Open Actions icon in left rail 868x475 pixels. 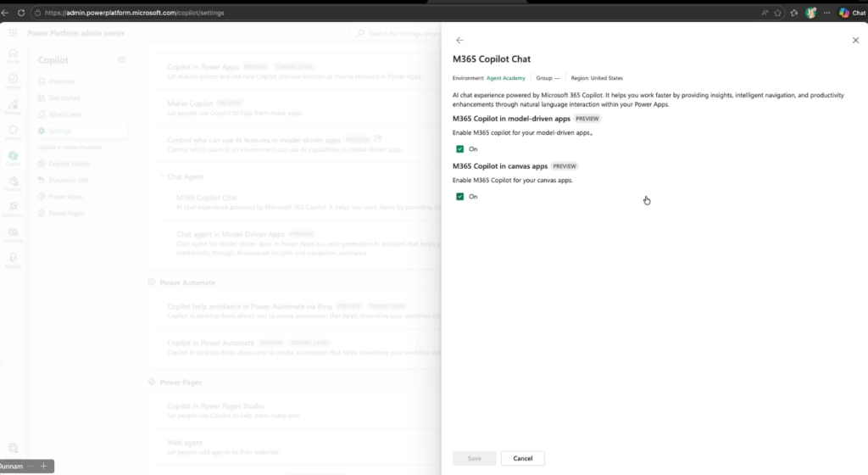pos(13,81)
